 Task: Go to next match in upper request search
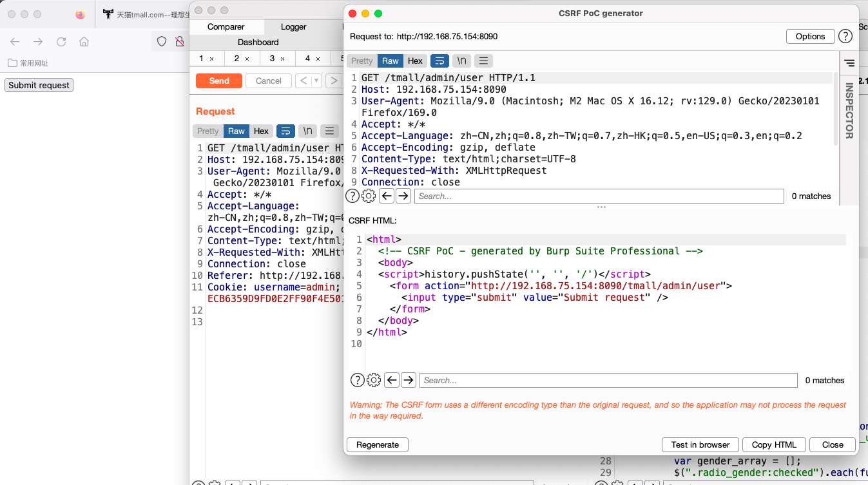(x=403, y=196)
